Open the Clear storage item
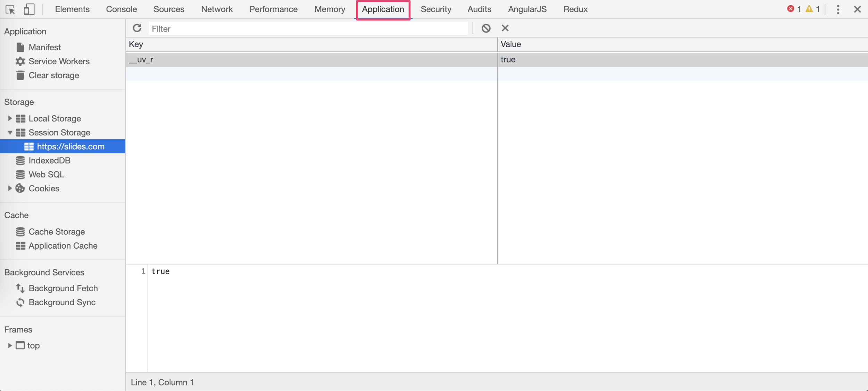This screenshot has height=391, width=868. pos(53,75)
